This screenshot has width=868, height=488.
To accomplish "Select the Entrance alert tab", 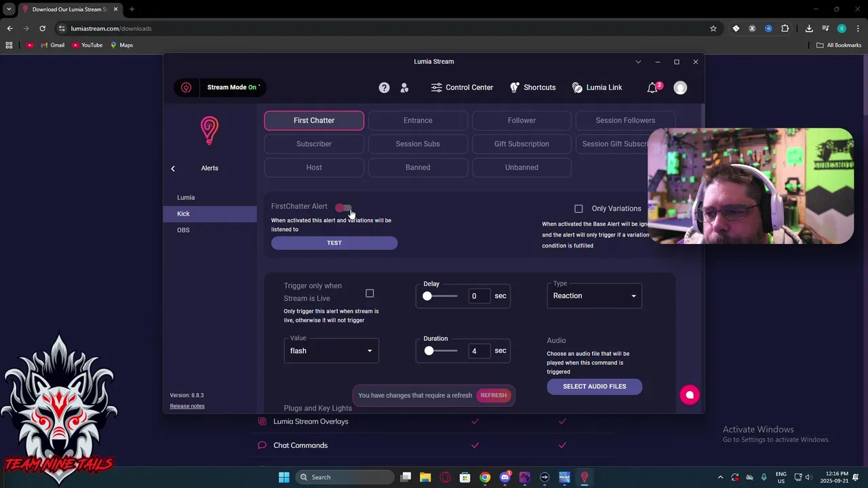I will 418,121.
